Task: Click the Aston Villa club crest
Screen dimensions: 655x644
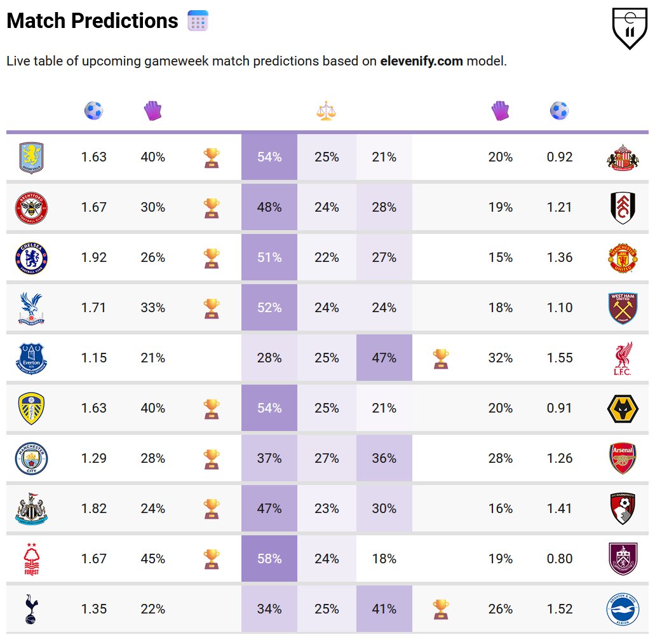Action: point(31,158)
